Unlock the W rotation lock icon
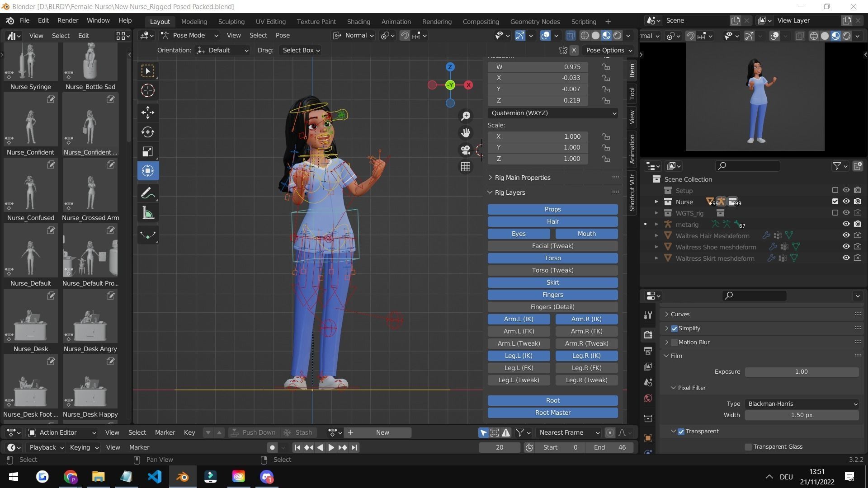This screenshot has height=488, width=868. pyautogui.click(x=605, y=67)
